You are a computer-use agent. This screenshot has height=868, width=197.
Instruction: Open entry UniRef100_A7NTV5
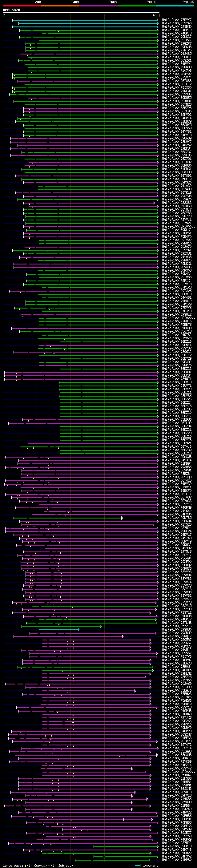click(177, 50)
